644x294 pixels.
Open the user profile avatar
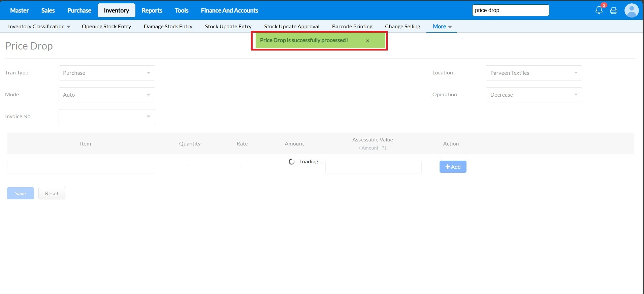(632, 10)
